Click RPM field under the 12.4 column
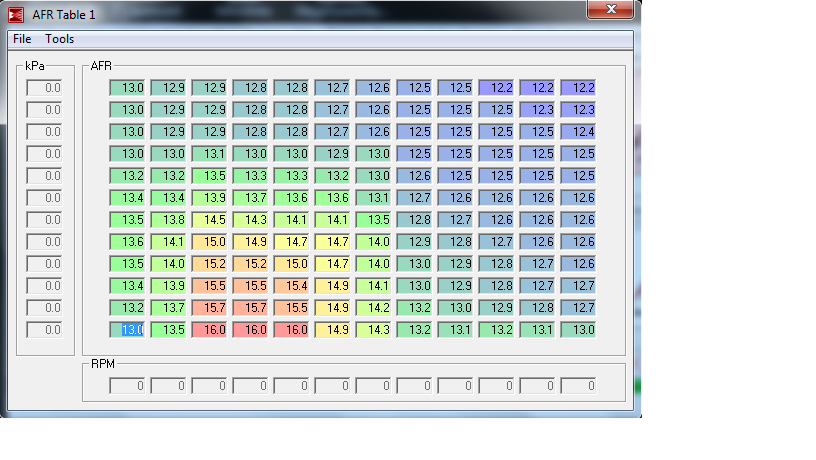The image size is (816, 460). click(578, 386)
